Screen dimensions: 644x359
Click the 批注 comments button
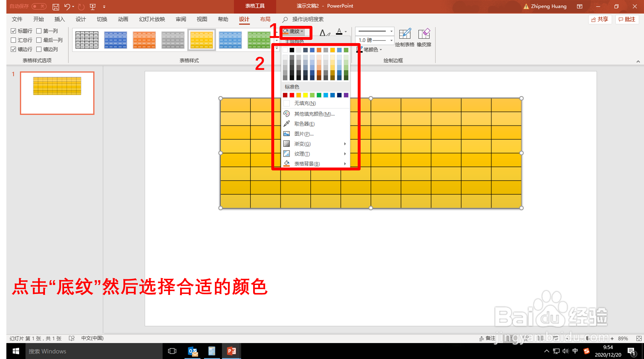(x=626, y=19)
